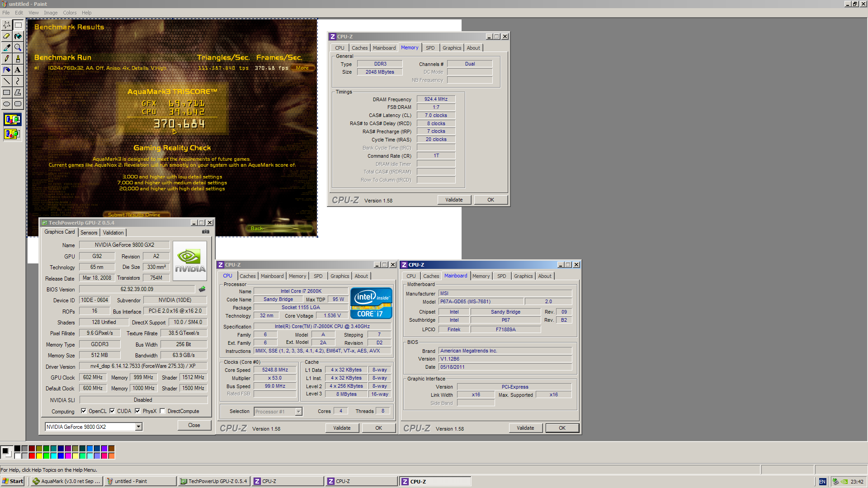This screenshot has width=868, height=488.
Task: Toggle the OpenCL checkbox in GPU-Z
Action: [84, 411]
